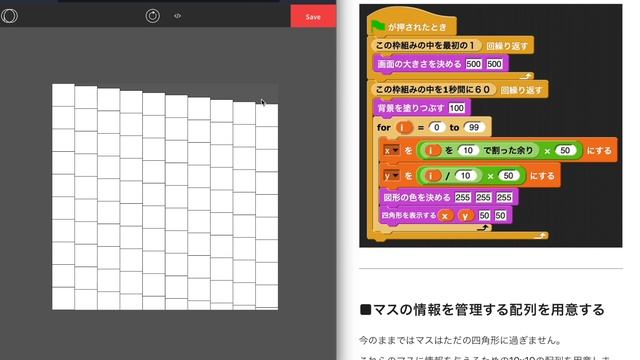
Task: Click the round logo icon at top left
Action: pos(9,16)
